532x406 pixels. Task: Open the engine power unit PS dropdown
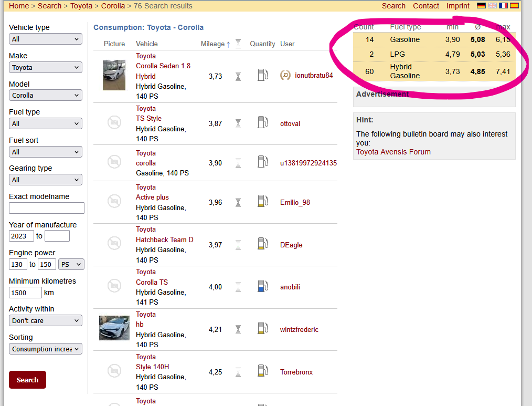pyautogui.click(x=71, y=264)
